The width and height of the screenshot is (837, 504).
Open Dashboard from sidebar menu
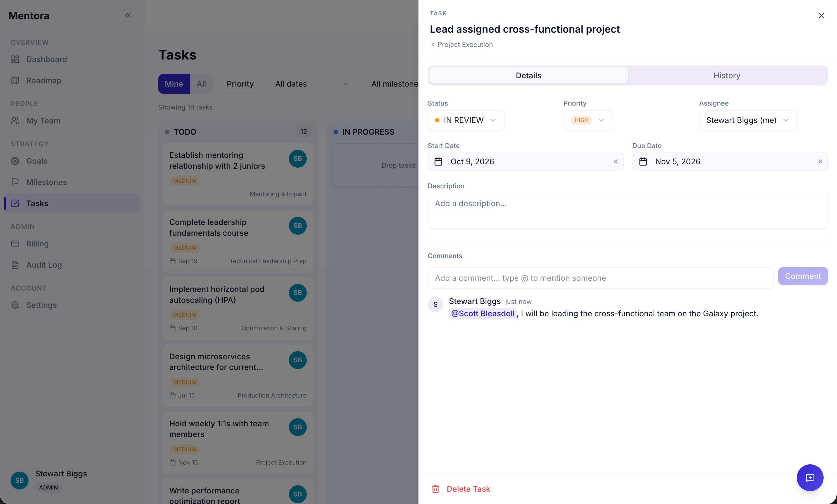click(x=72, y=59)
